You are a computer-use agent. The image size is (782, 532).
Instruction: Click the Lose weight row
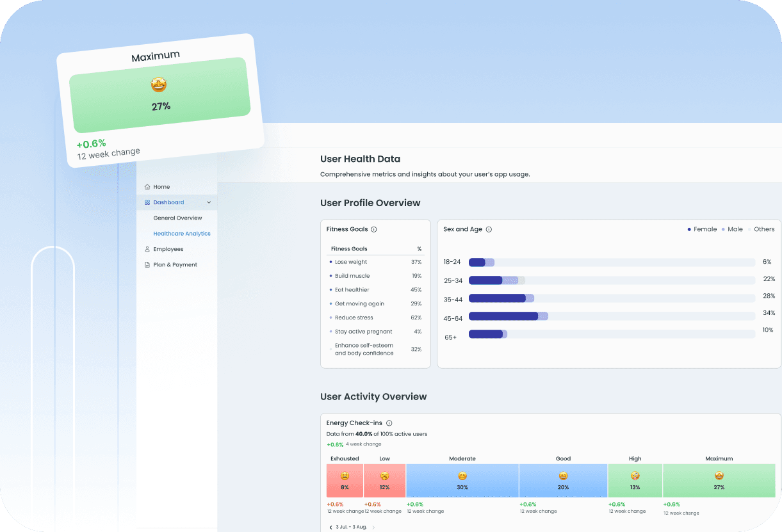point(375,262)
